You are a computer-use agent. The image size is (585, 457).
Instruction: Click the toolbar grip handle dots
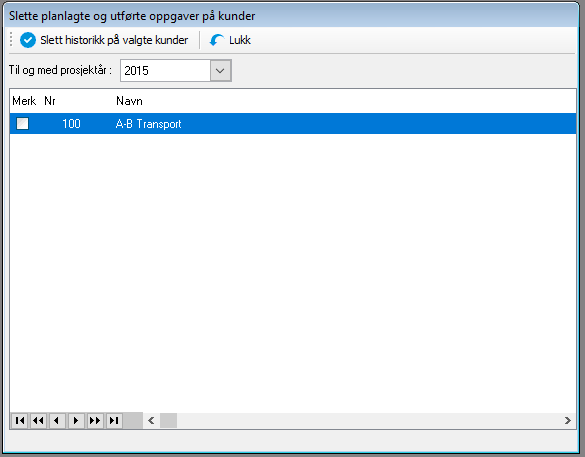point(11,40)
